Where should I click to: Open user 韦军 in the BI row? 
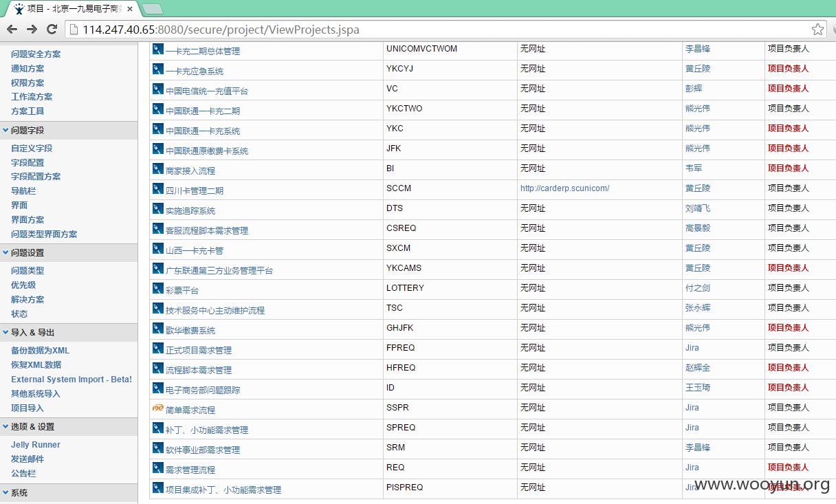pyautogui.click(x=694, y=168)
